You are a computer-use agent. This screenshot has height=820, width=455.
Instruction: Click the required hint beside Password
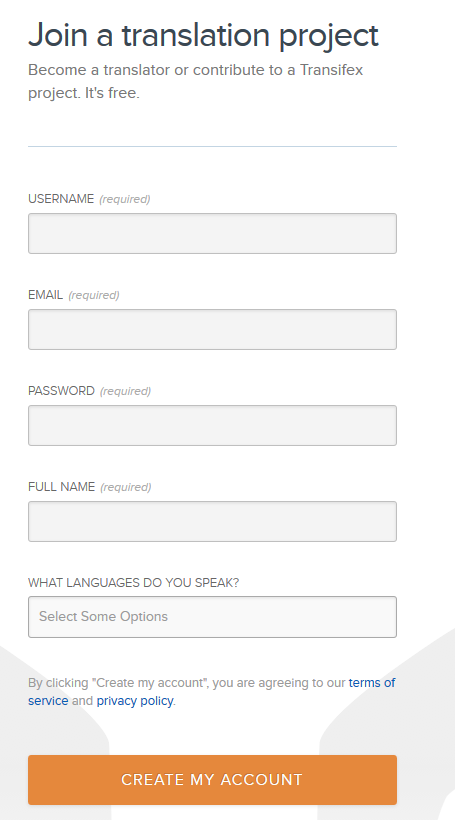coord(126,391)
